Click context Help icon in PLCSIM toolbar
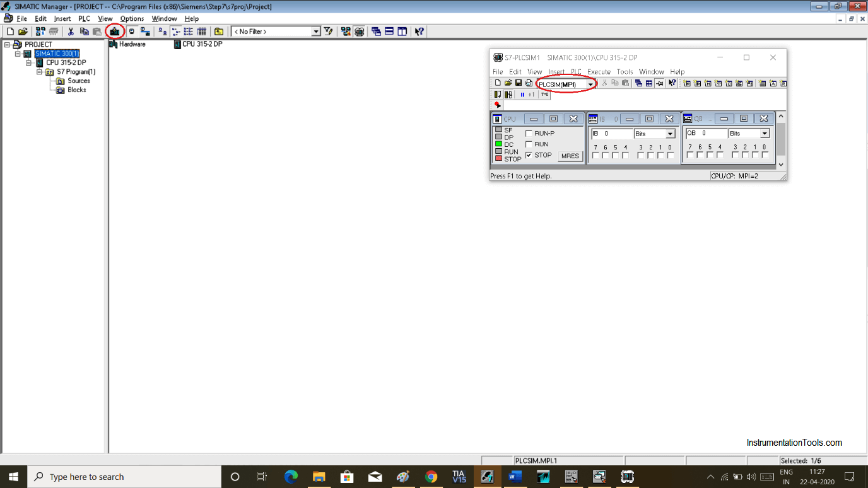868x488 pixels. coord(672,83)
